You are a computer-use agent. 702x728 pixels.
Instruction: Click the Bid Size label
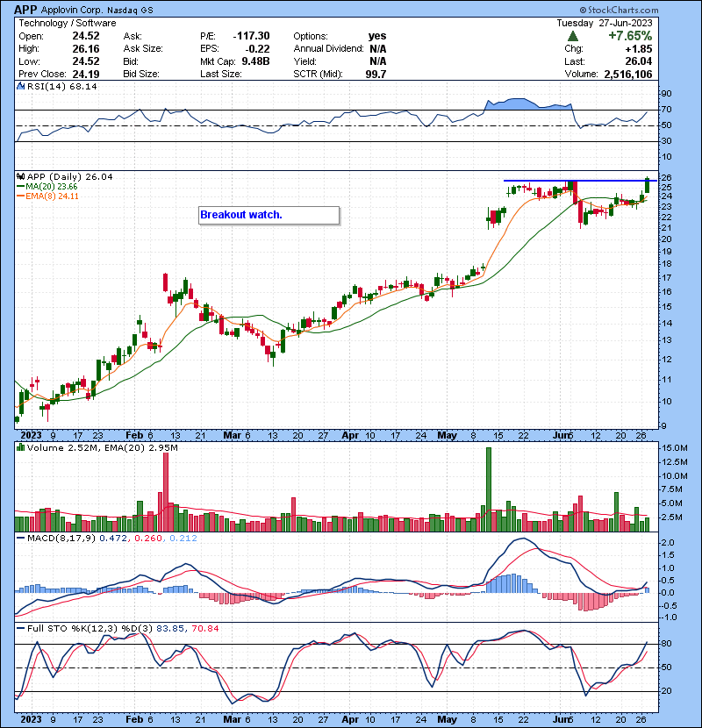[141, 74]
